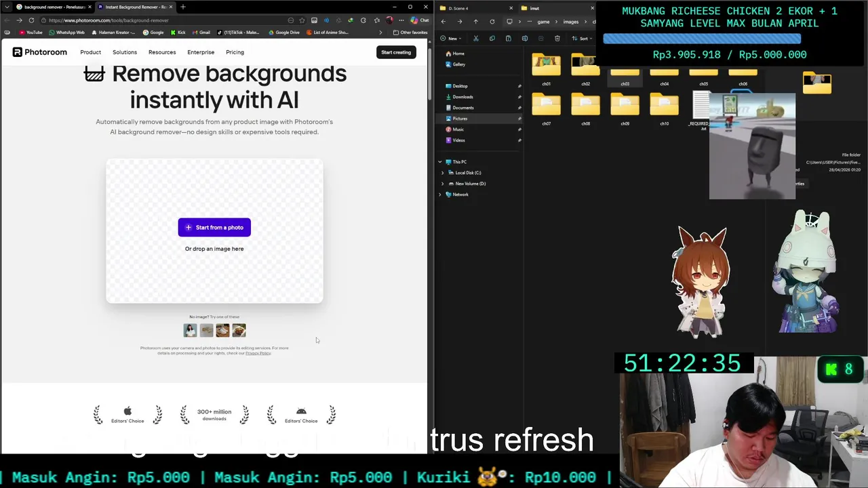Expand the Local Disk (C:) node
This screenshot has height=488, width=868.
coord(443,173)
